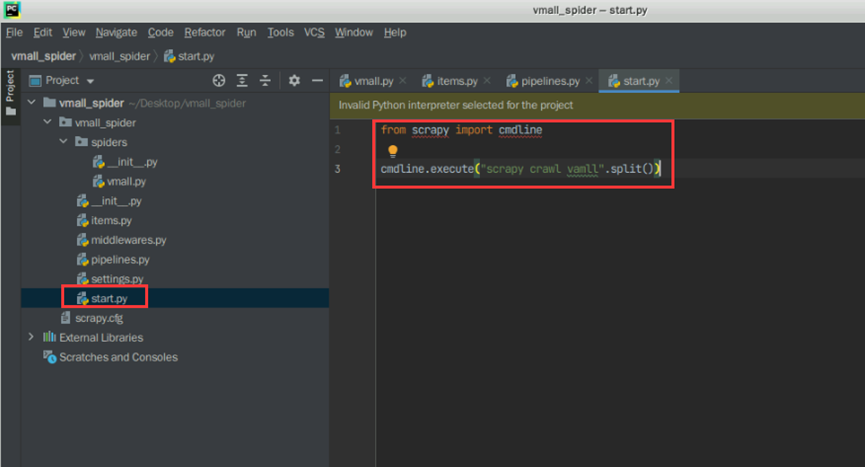Click the Project tool window side button

coord(10,93)
